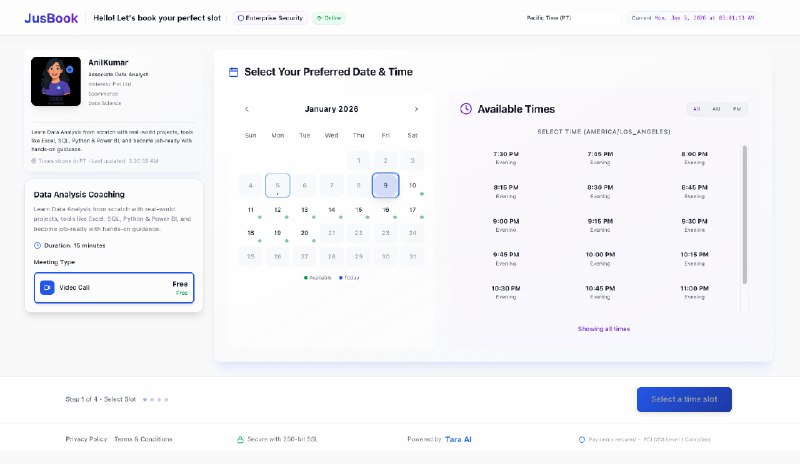Filter available times to AM only
The width and height of the screenshot is (800, 464).
pos(716,109)
